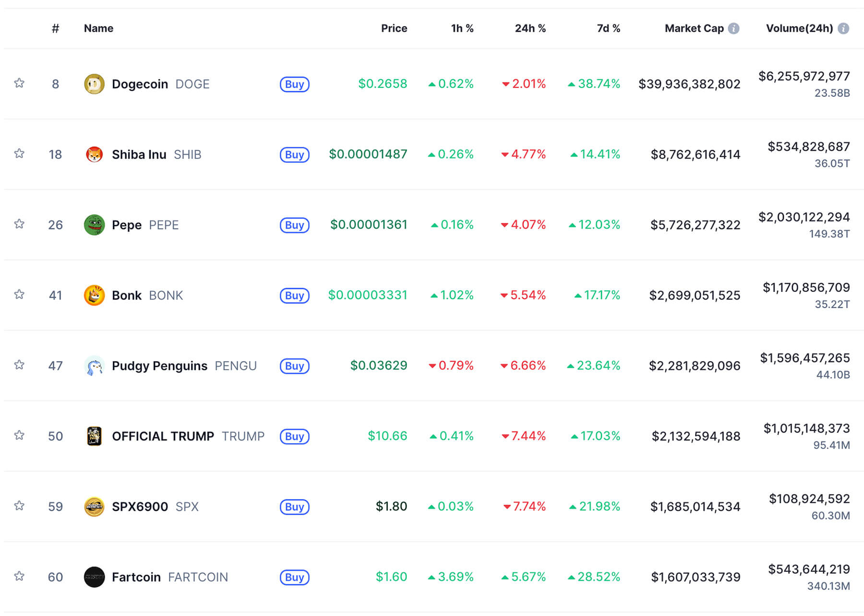This screenshot has height=616, width=864.
Task: Click the Pepe frog logo
Action: [x=95, y=225]
